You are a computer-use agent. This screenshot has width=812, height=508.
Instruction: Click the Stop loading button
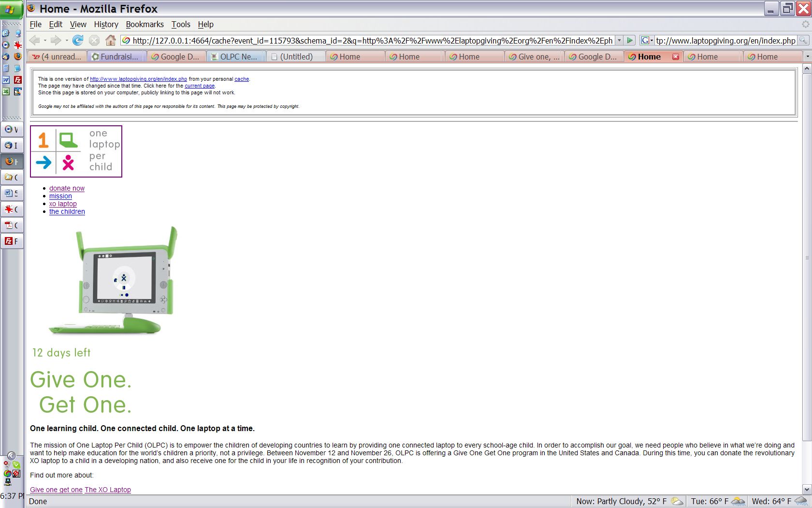[94, 41]
